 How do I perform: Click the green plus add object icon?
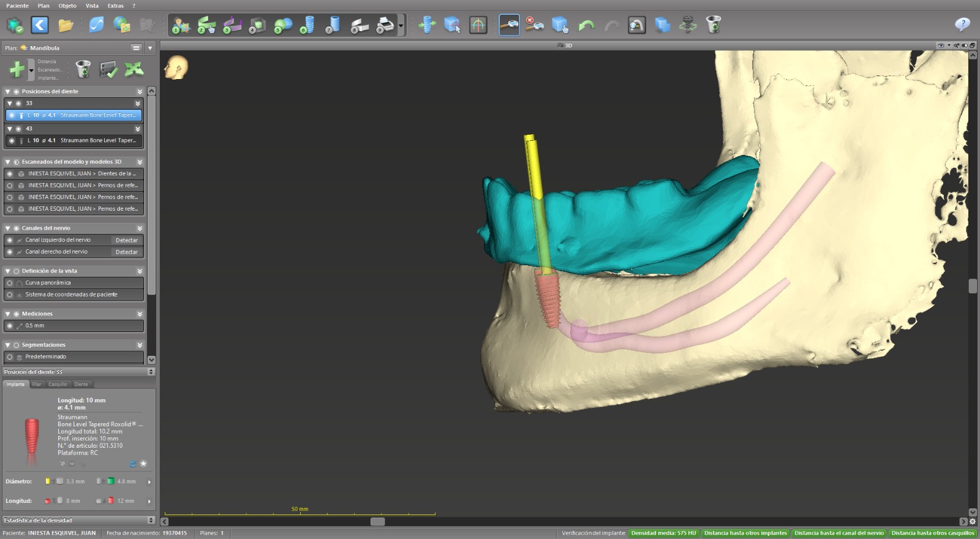tap(17, 69)
